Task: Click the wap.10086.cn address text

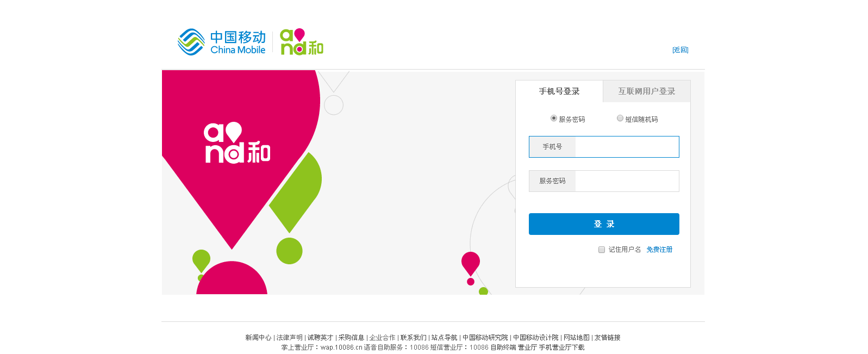Action: point(341,347)
